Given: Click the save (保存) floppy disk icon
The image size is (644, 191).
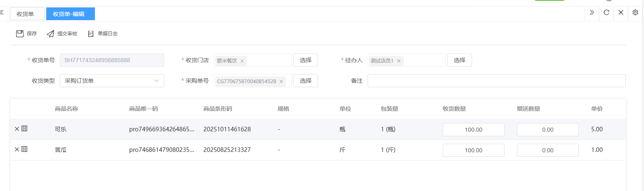Looking at the screenshot, I should (x=20, y=34).
